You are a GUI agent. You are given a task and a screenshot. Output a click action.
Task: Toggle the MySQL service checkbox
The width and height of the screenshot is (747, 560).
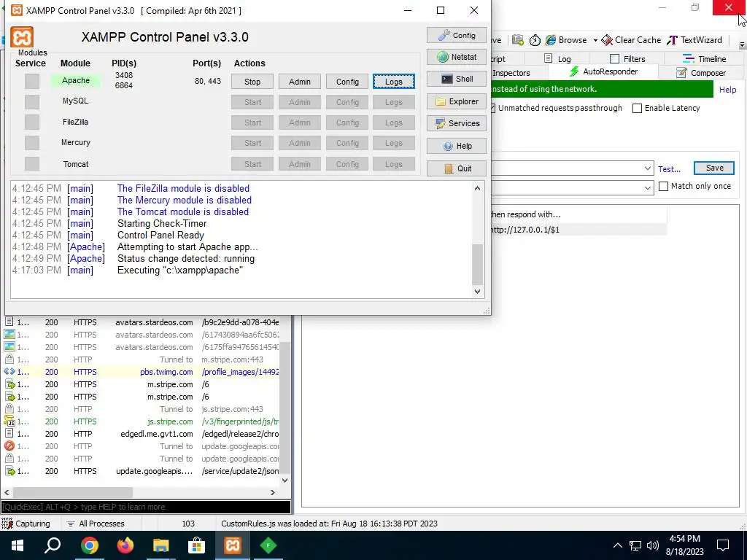point(32,101)
